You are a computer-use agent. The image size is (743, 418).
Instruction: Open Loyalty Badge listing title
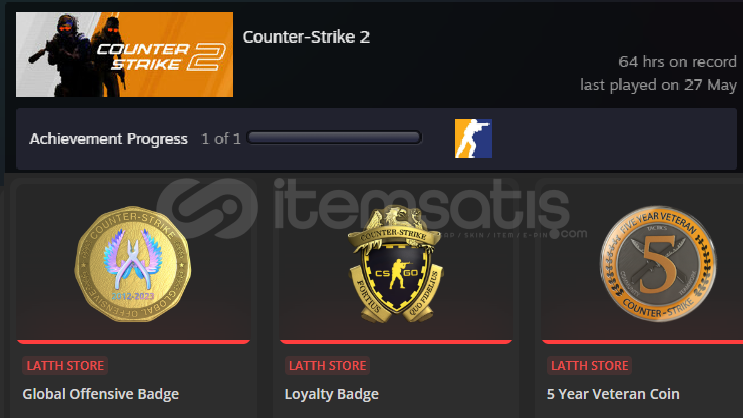332,394
